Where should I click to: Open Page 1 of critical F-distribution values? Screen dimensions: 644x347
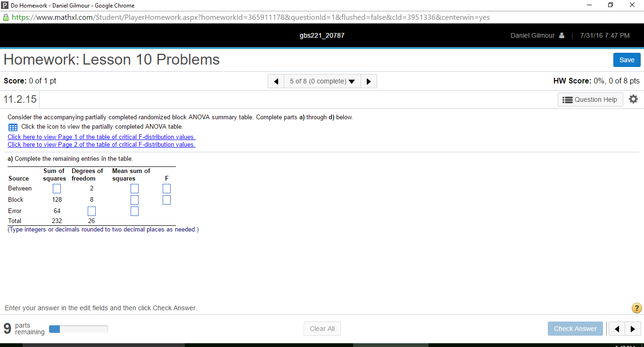[x=101, y=137]
